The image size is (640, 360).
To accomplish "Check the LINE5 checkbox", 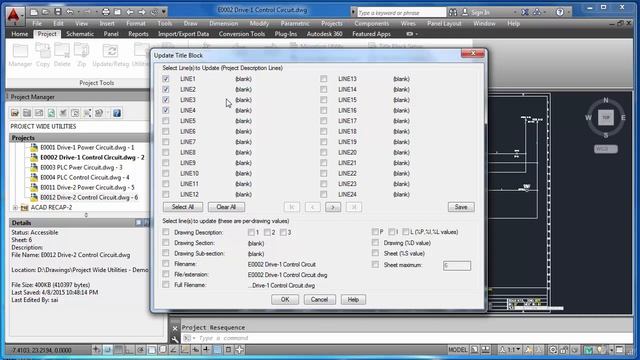I will coord(166,121).
